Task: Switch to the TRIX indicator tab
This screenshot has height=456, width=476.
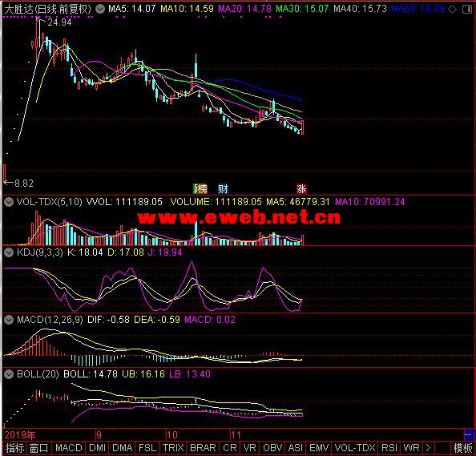Action: pyautogui.click(x=173, y=448)
